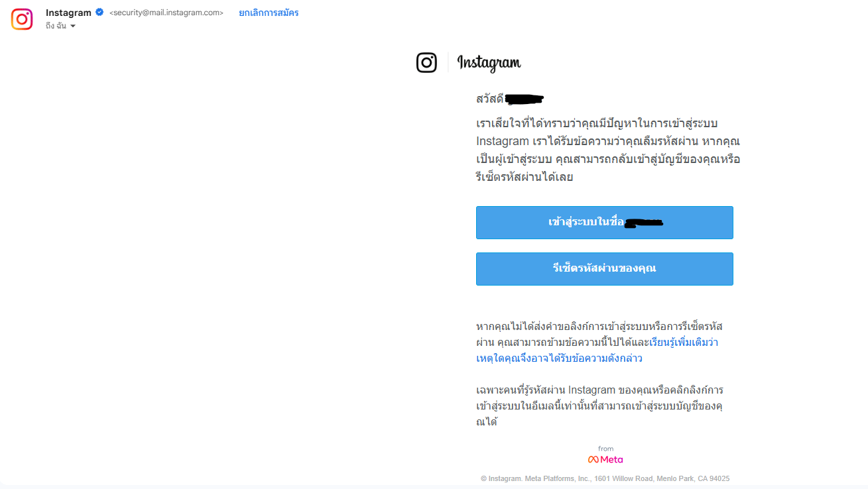The height and width of the screenshot is (489, 868).
Task: Click the paragraph starting เราเสียใจที่ได้ทราบ
Action: click(608, 150)
